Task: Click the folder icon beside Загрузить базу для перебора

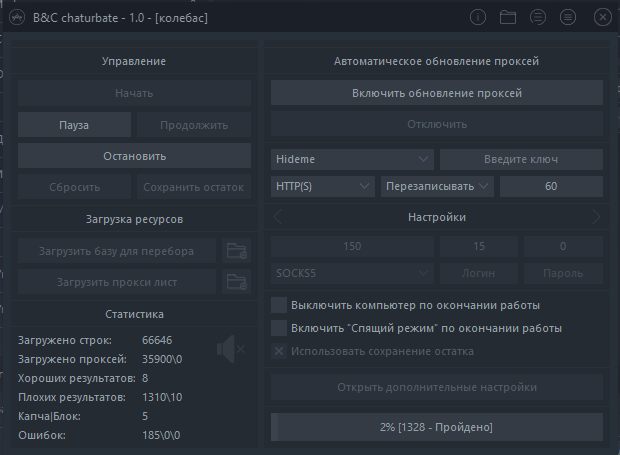Action: 236,251
